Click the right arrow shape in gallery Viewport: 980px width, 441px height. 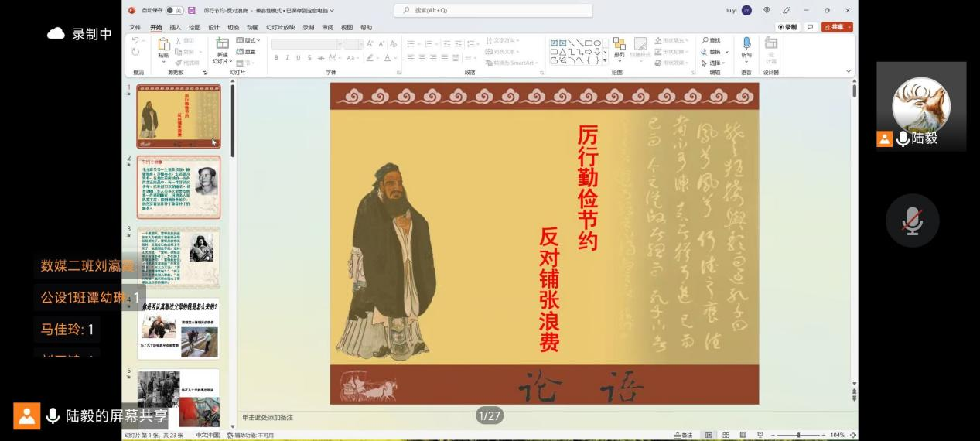pyautogui.click(x=588, y=52)
